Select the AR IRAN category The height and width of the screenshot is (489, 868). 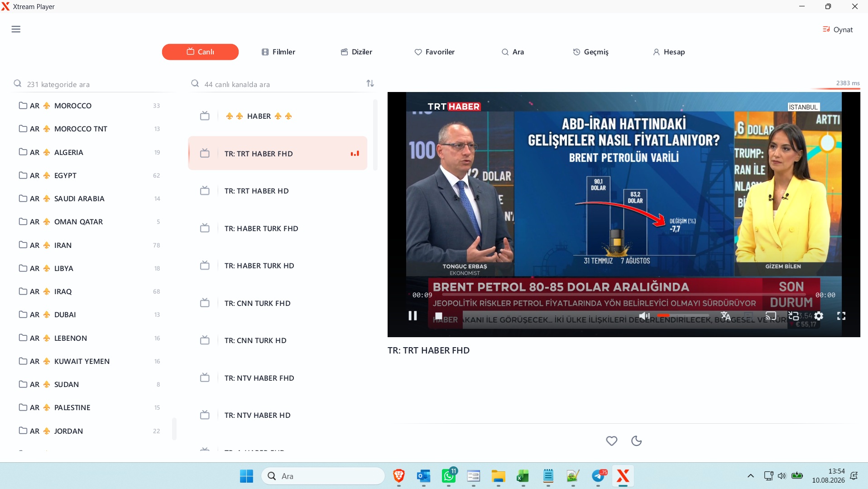click(90, 245)
